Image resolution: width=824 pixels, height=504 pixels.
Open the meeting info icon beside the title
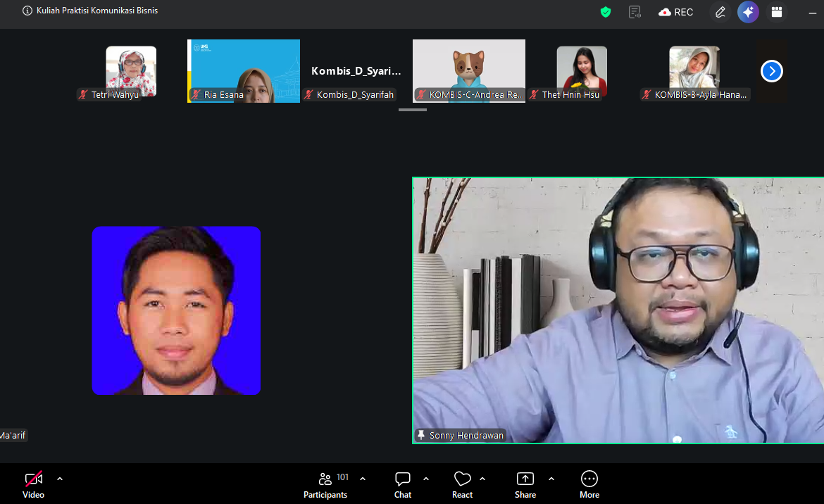coord(27,11)
